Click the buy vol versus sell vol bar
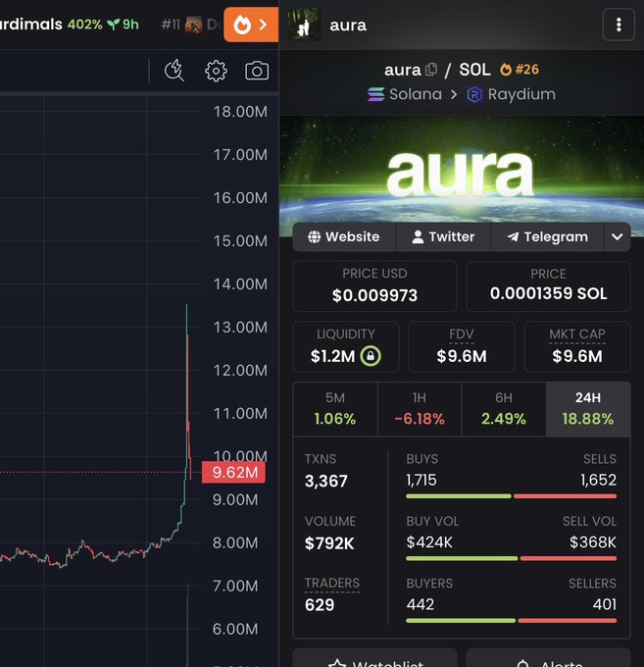This screenshot has height=667, width=644. point(512,558)
